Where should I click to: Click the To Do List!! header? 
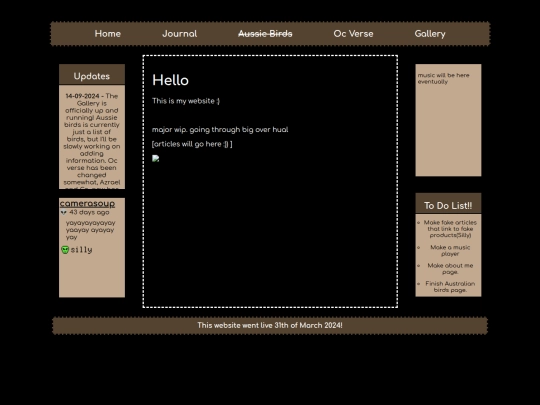click(448, 204)
